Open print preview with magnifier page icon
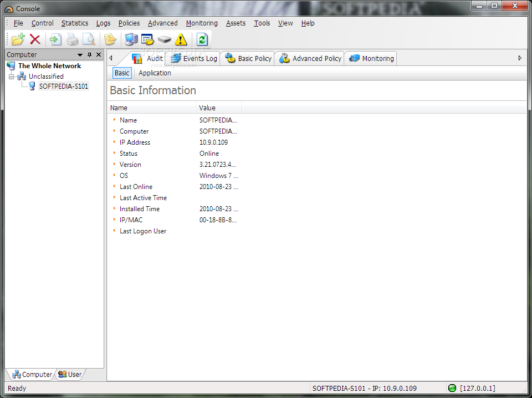532x398 pixels. click(89, 39)
